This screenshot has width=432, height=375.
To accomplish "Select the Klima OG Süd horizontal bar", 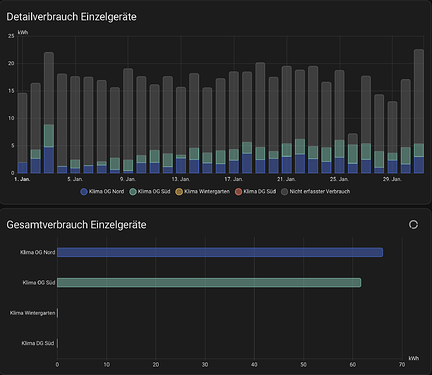I will 209,283.
